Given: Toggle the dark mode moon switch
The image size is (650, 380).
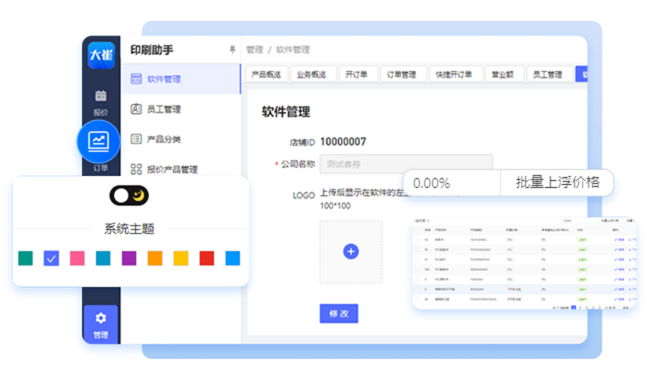Looking at the screenshot, I should pos(129,195).
